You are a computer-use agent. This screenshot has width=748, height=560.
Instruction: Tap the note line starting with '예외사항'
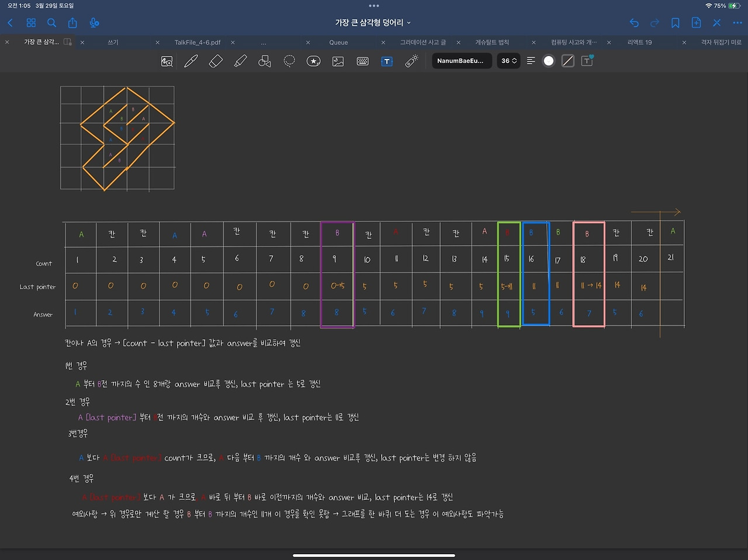(288, 514)
